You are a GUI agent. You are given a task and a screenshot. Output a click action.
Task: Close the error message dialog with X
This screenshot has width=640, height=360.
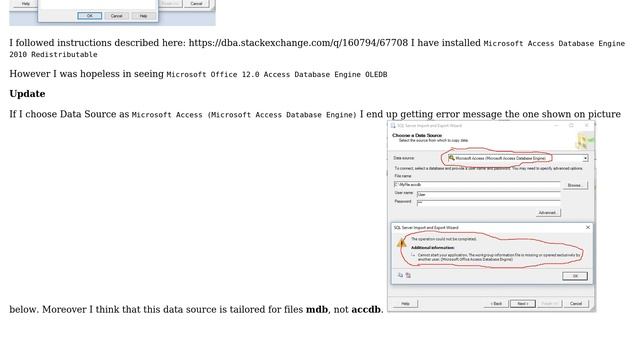588,227
